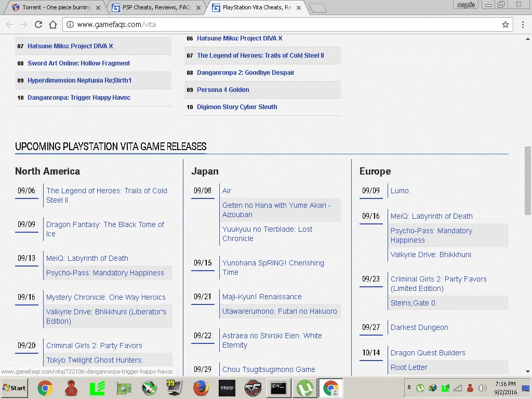
Task: Open Astraea no Shiroki Eien link
Action: [272, 340]
